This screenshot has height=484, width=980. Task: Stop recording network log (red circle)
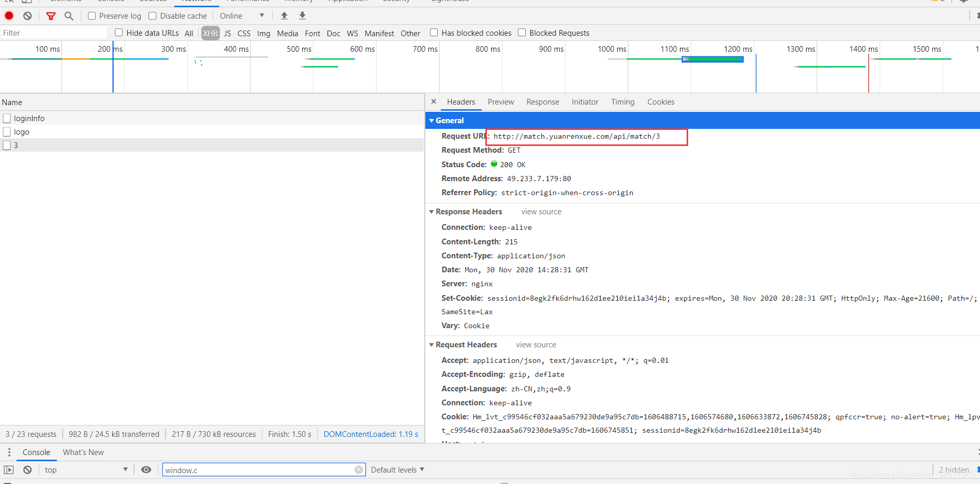[x=9, y=16]
